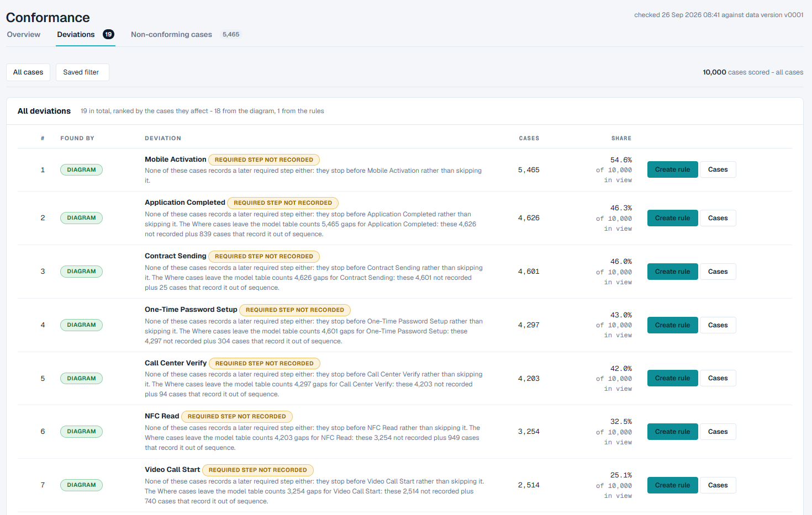Click the 3,254 cases value

[x=529, y=432]
